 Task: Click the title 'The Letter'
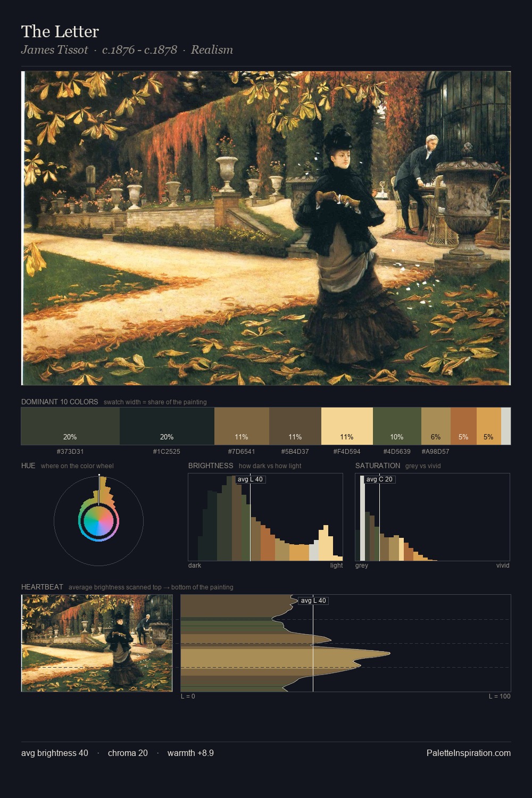tap(60, 31)
